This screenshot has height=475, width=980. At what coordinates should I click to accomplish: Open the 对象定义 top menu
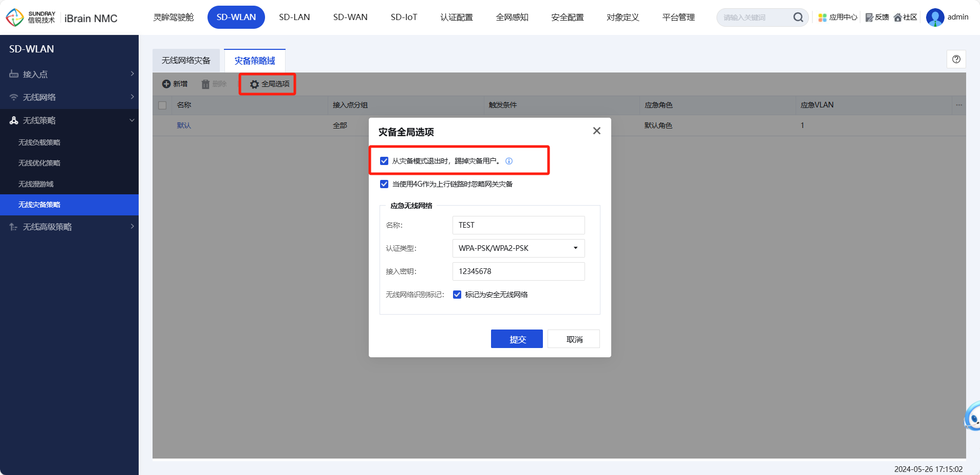[x=623, y=17]
